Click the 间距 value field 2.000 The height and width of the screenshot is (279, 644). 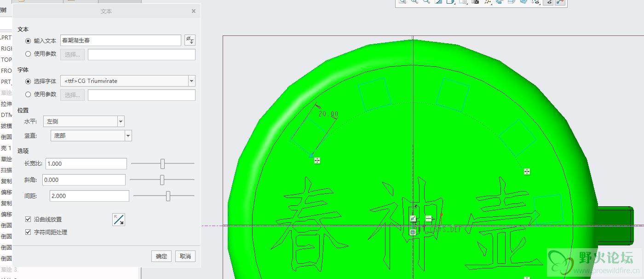tap(89, 196)
